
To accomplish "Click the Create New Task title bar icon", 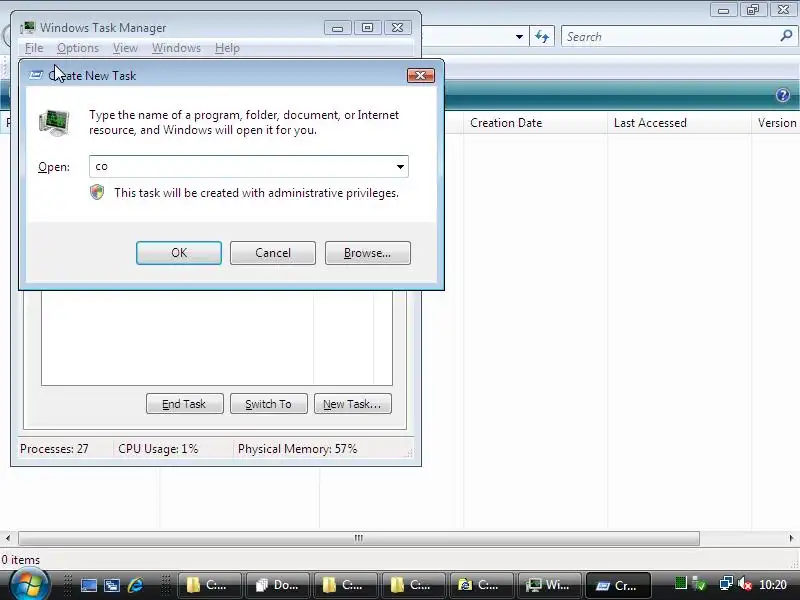I will click(x=36, y=76).
